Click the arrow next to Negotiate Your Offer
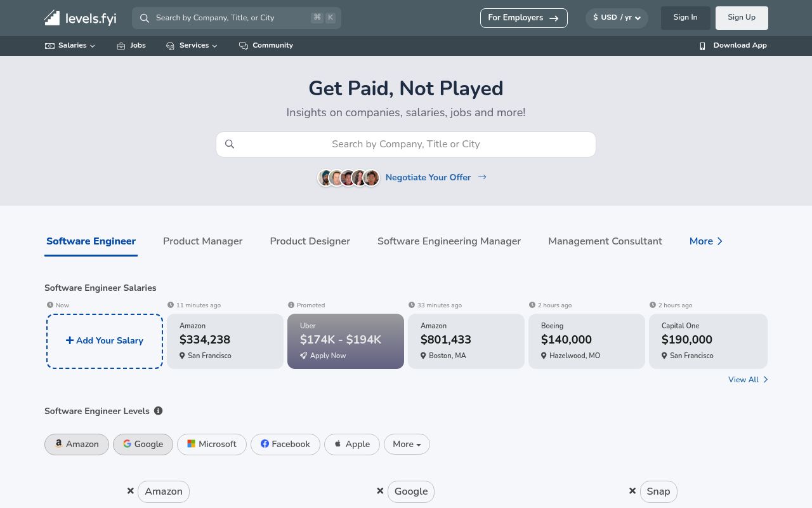 click(482, 177)
